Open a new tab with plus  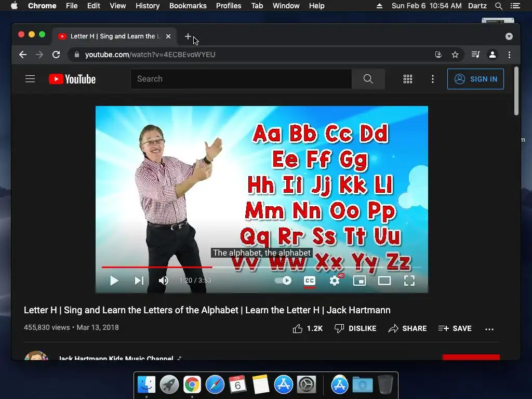188,36
